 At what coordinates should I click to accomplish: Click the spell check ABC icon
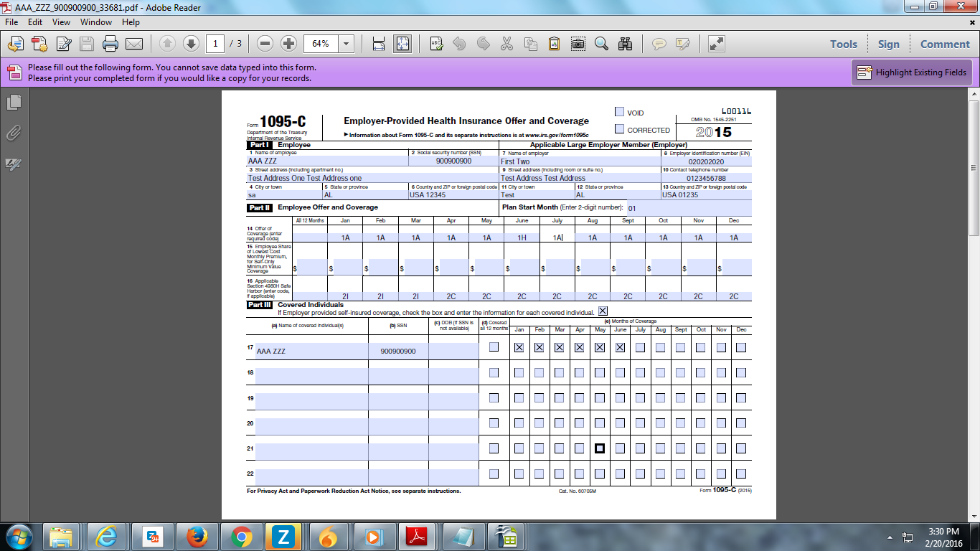[435, 44]
